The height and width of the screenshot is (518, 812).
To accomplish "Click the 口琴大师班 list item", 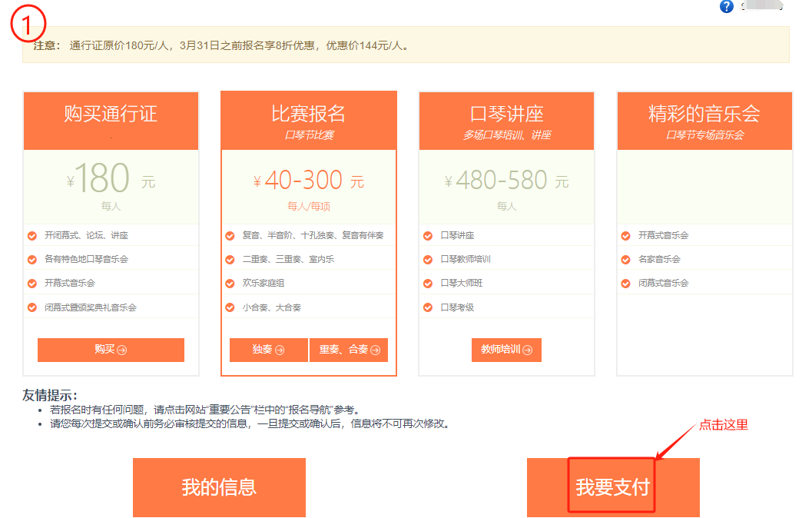I will (x=462, y=284).
